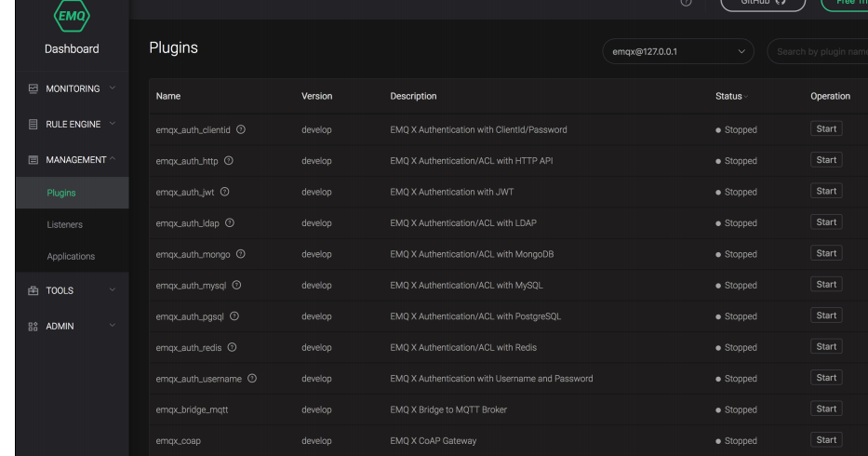
Task: Start the emqx_auth_mysql plugin
Action: 826,284
